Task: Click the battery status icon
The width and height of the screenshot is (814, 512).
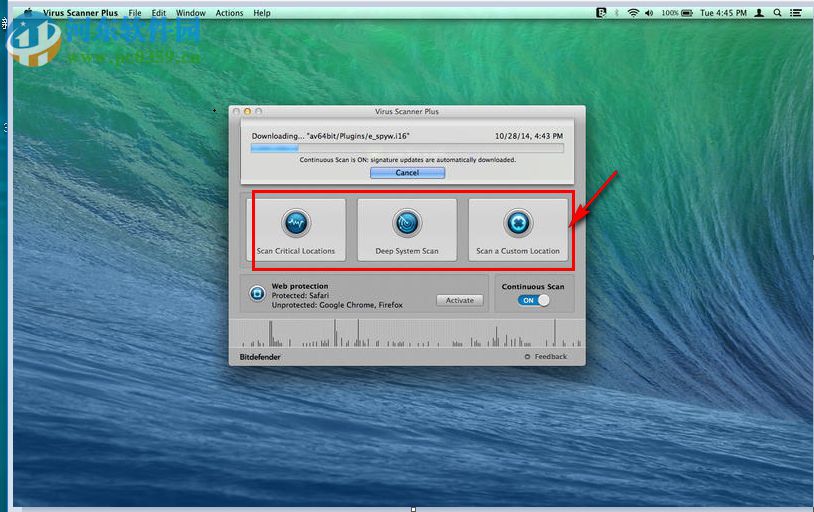Action: pyautogui.click(x=687, y=12)
